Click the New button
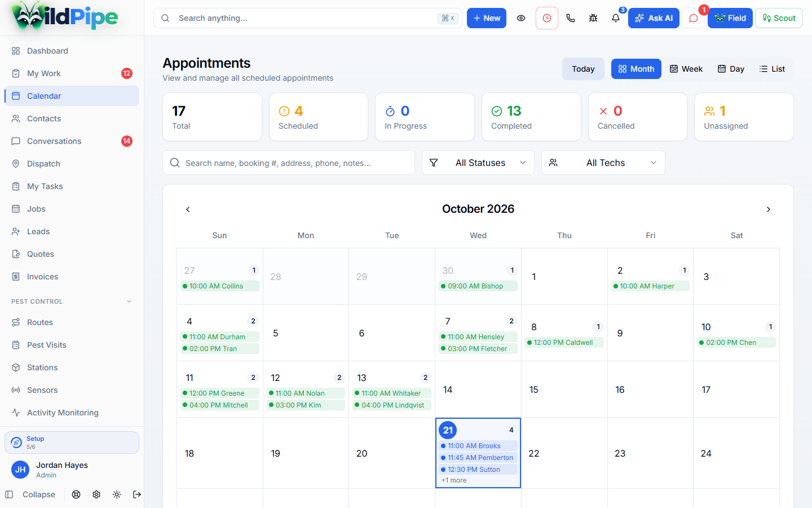 point(487,18)
